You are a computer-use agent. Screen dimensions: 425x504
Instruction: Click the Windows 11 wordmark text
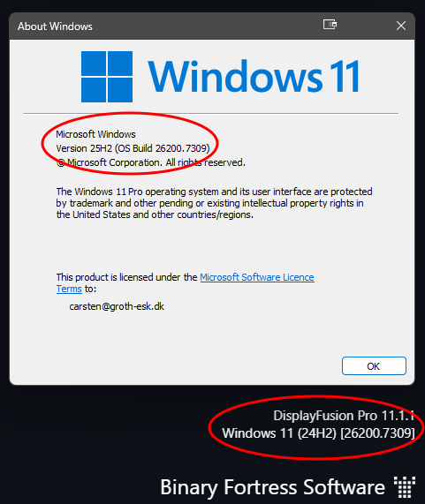[254, 77]
